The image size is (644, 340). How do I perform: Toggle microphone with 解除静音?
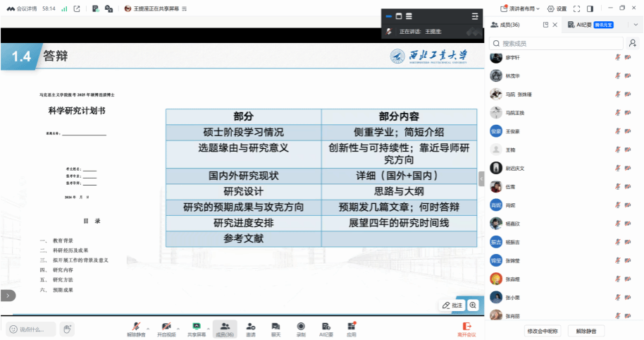tap(136, 327)
